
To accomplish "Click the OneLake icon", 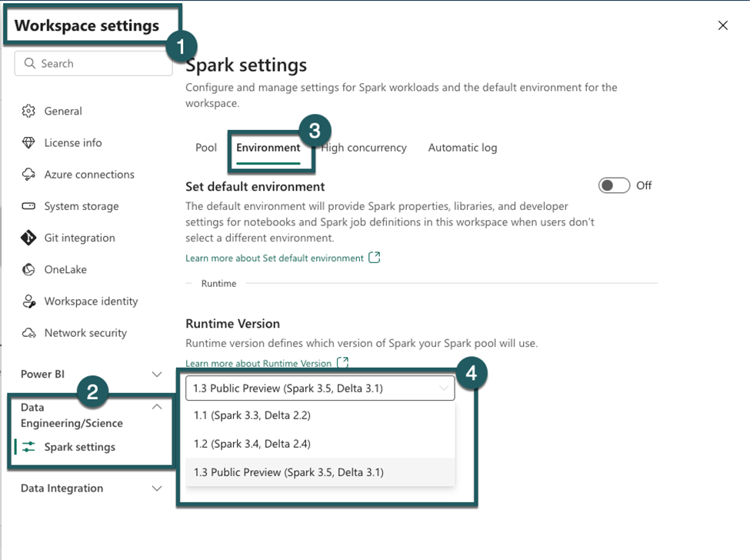I will pos(28,269).
